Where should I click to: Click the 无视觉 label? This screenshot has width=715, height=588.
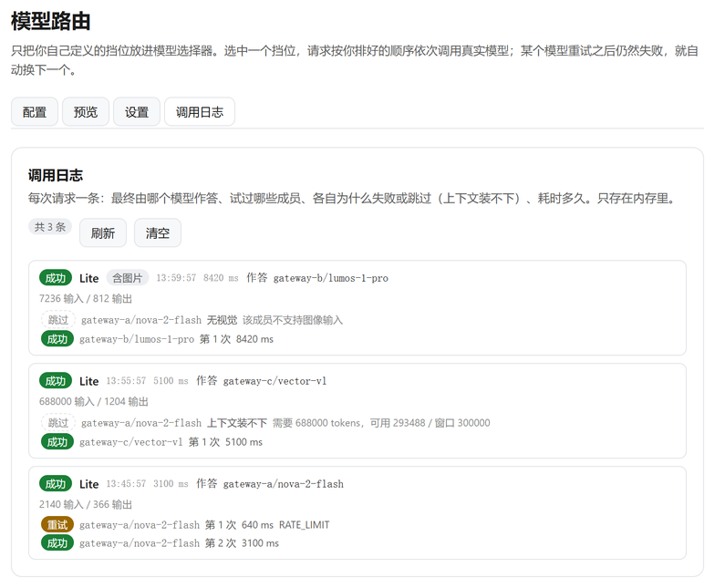[223, 320]
